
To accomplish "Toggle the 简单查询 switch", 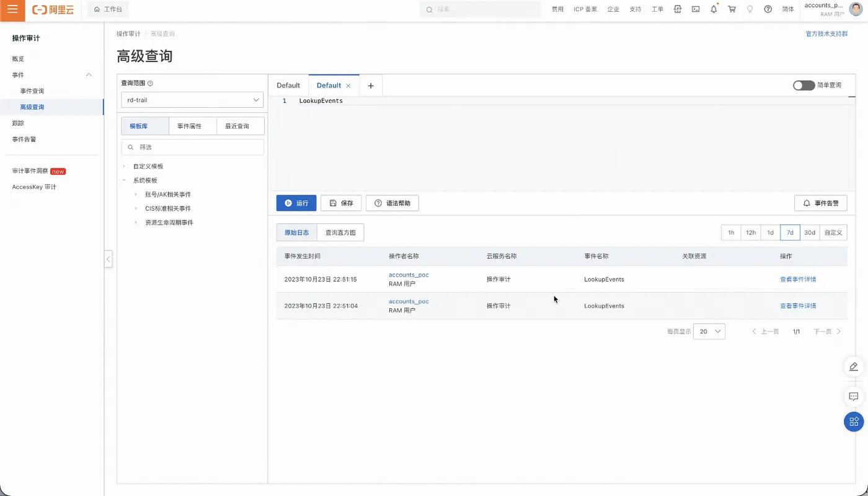I will [x=804, y=86].
